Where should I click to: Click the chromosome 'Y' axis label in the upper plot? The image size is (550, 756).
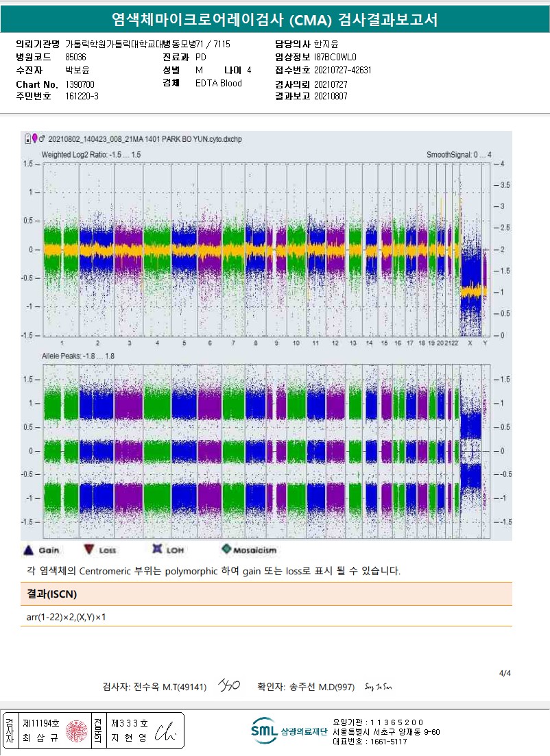pyautogui.click(x=485, y=343)
